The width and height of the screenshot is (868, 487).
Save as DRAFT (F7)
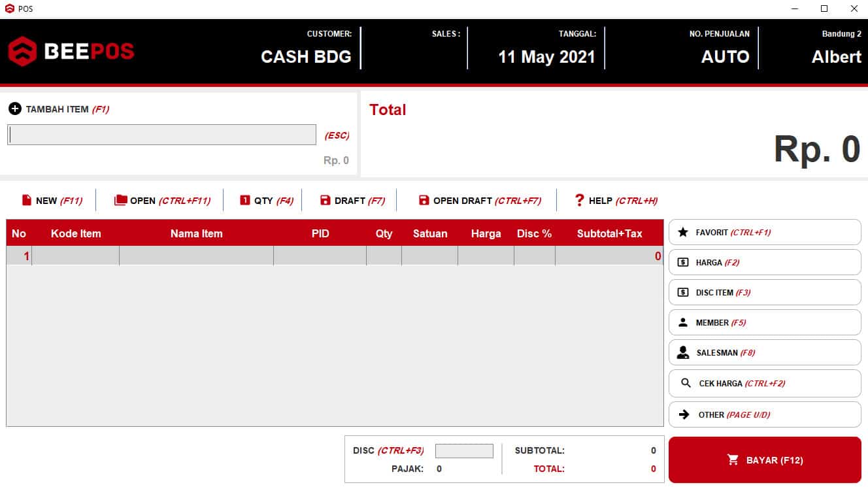pyautogui.click(x=352, y=201)
